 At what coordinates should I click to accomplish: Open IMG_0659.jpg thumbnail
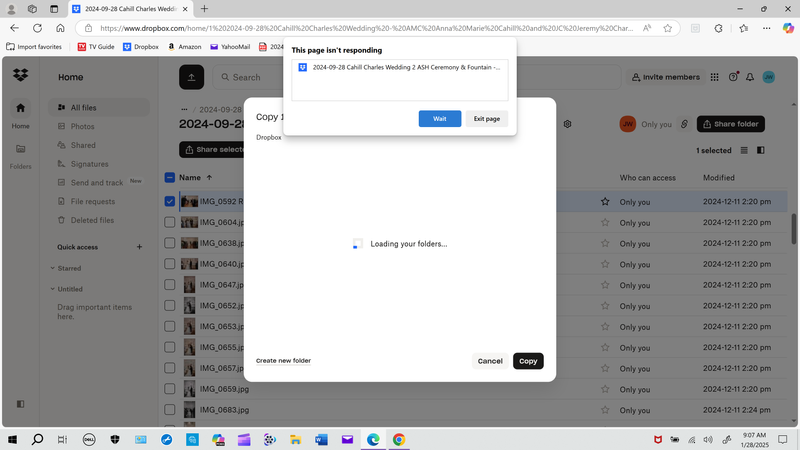[x=189, y=389]
